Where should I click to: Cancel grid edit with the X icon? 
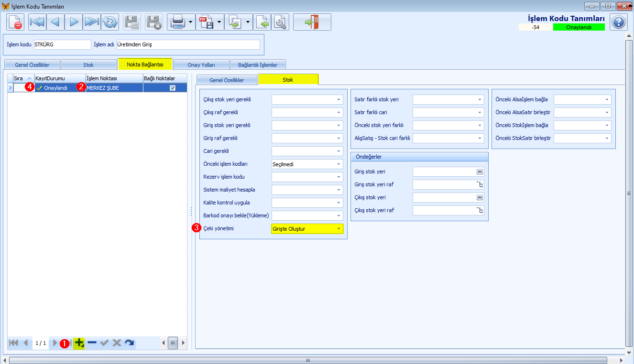point(117,343)
